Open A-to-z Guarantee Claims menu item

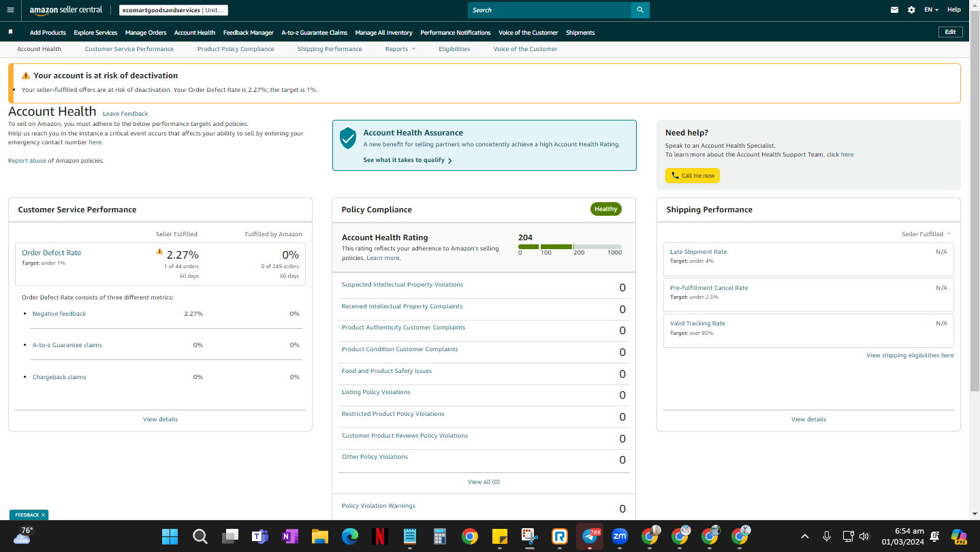[x=315, y=33]
